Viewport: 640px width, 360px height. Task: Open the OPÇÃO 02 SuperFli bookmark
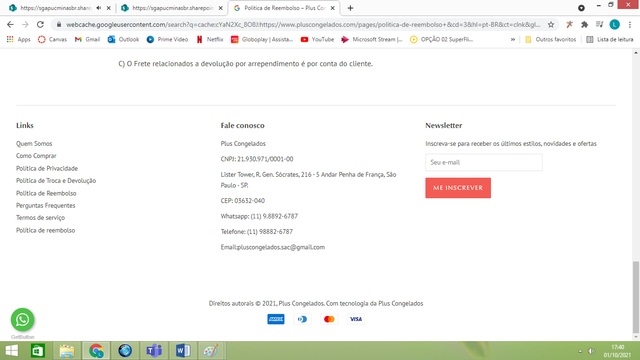coord(442,40)
